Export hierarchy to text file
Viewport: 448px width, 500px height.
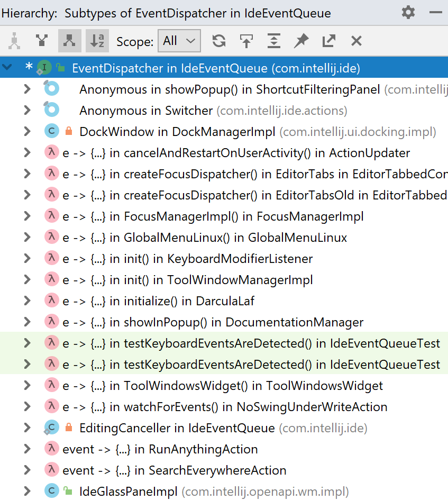(329, 41)
